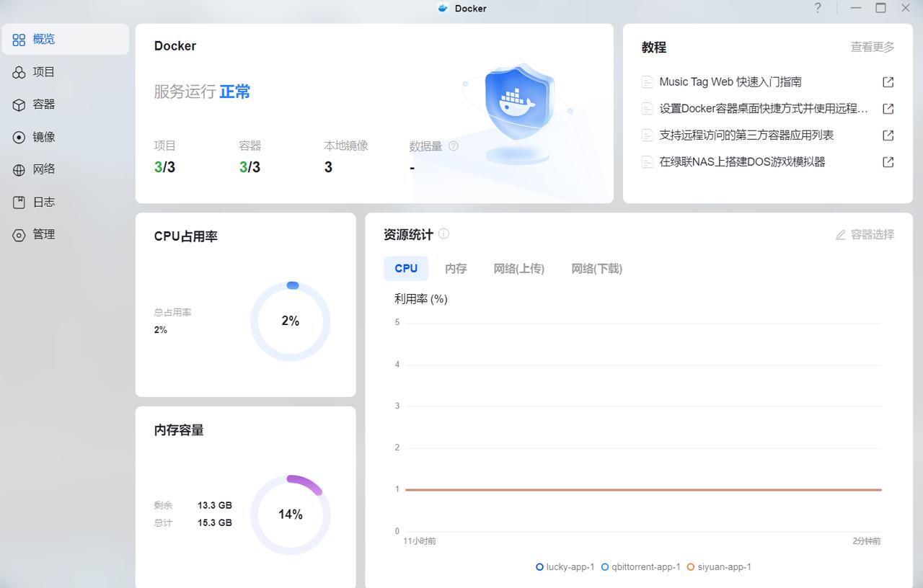Click the Docker whale icon in title bar
Image resolution: width=923 pixels, height=588 pixels.
(x=443, y=9)
